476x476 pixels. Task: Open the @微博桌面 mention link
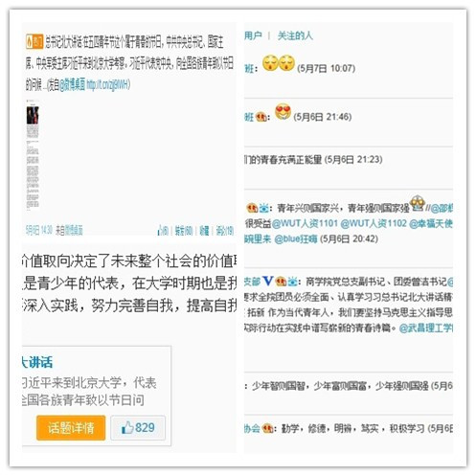click(x=73, y=85)
